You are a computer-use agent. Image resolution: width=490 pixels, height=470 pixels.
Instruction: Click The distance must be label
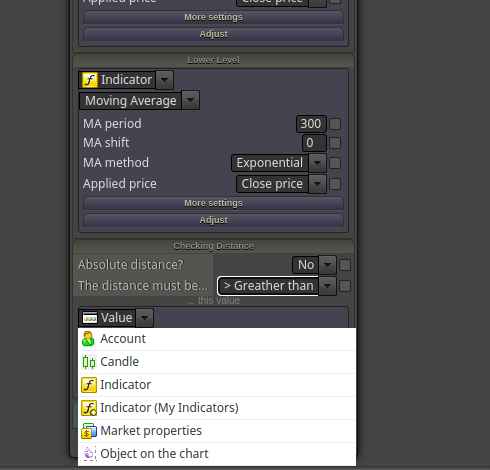pos(143,286)
